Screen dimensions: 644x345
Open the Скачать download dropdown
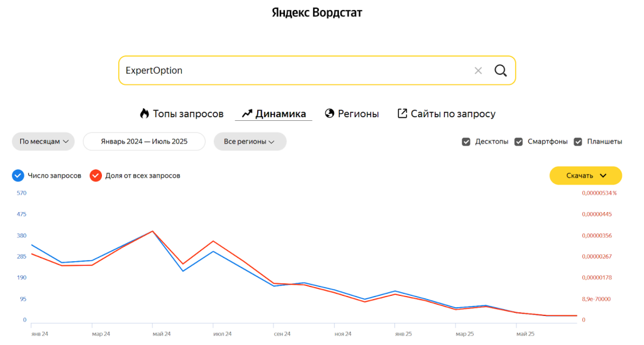click(586, 176)
